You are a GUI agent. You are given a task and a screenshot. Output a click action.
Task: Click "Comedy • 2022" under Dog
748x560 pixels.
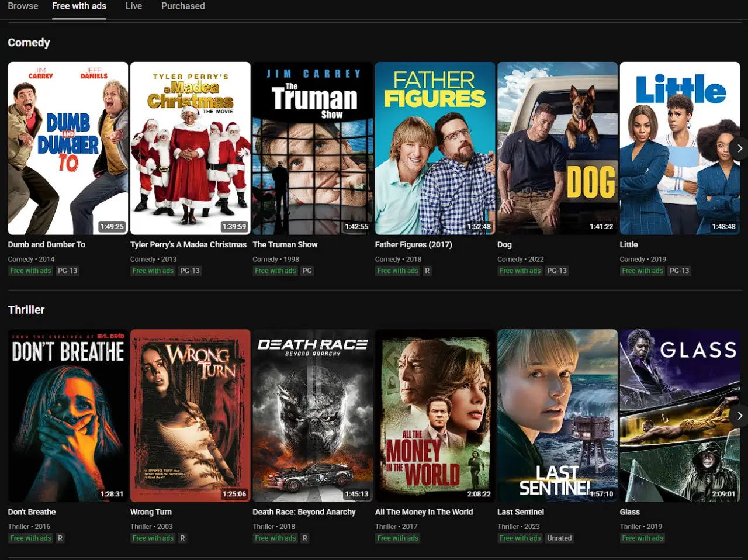(521, 259)
